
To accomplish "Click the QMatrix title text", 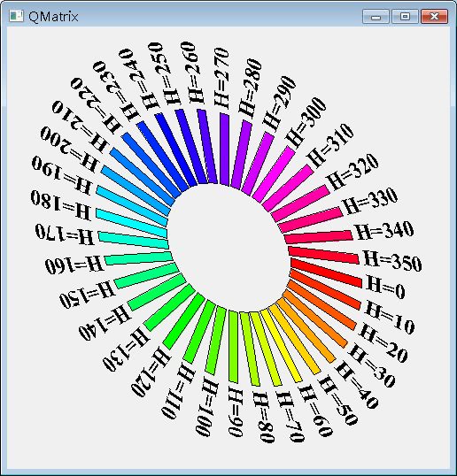I will click(x=53, y=17).
